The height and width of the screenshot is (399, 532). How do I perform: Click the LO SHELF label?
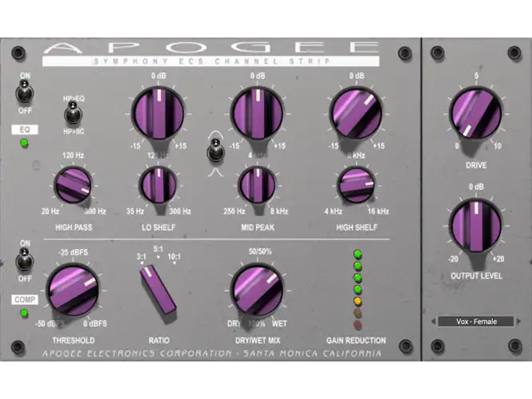[159, 227]
